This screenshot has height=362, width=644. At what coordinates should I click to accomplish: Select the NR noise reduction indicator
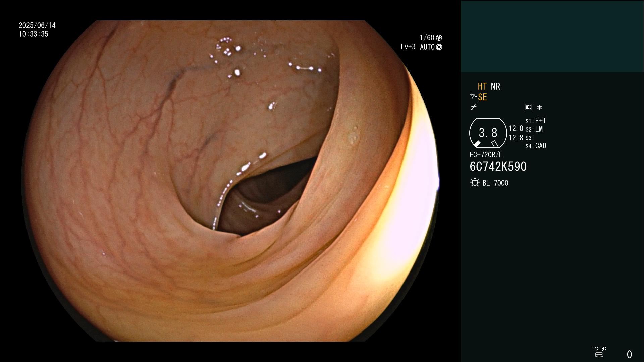pyautogui.click(x=495, y=87)
